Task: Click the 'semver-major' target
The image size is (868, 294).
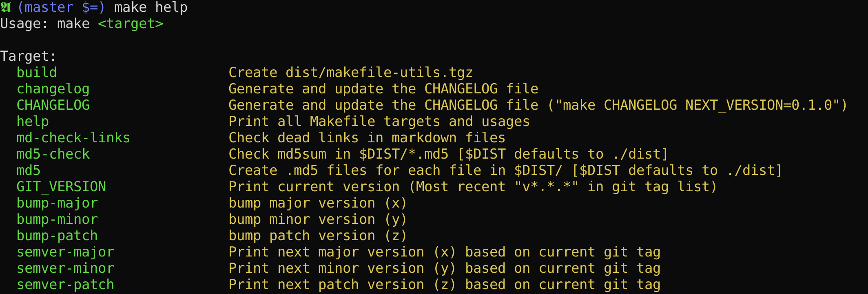Action: [x=65, y=252]
